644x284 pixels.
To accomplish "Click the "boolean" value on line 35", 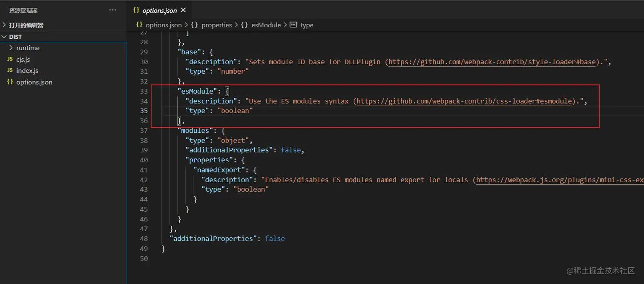I will (235, 111).
